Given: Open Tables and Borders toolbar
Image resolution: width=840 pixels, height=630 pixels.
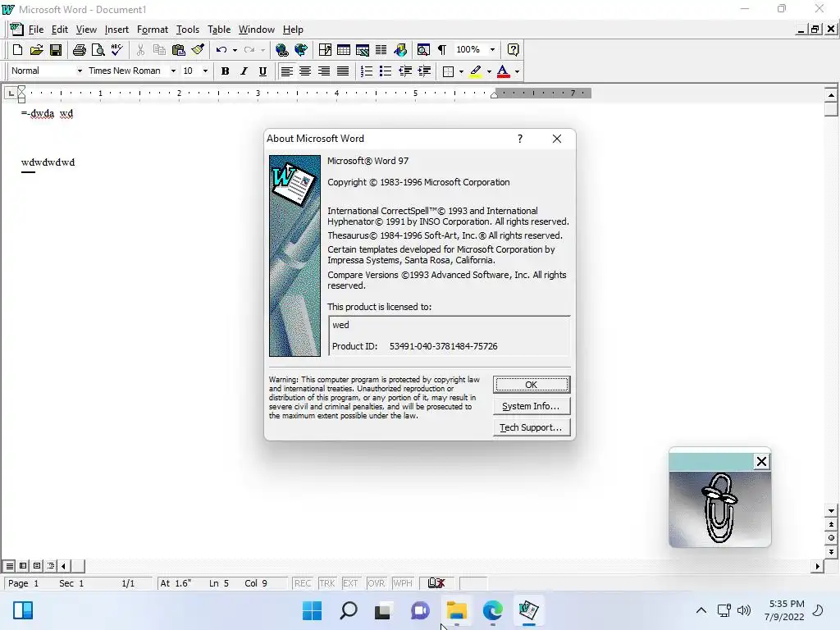Looking at the screenshot, I should pyautogui.click(x=325, y=50).
